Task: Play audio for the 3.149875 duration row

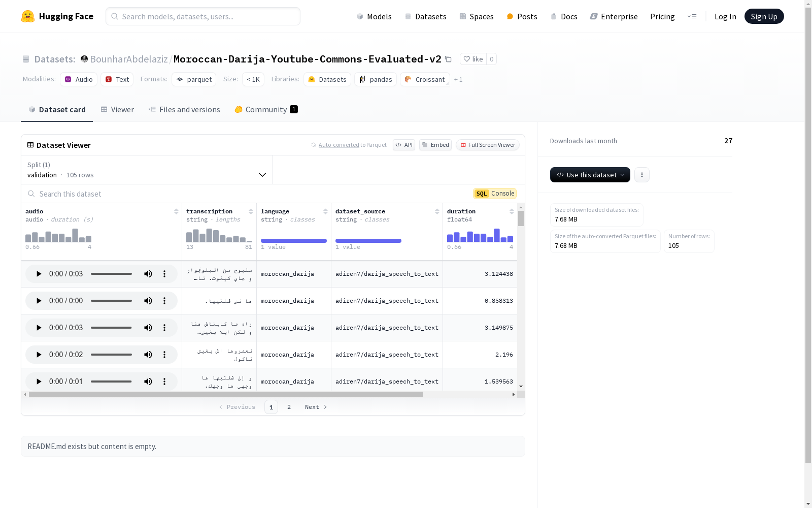Action: click(x=39, y=328)
